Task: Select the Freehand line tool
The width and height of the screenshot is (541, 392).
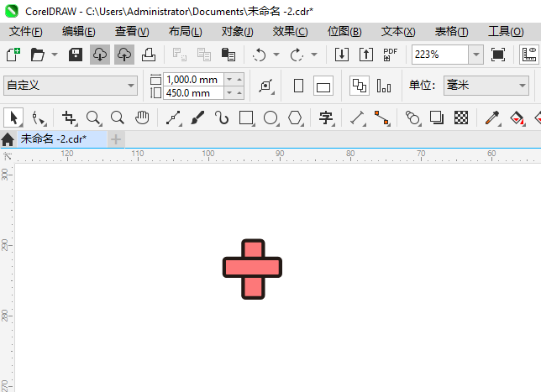Action: pyautogui.click(x=174, y=118)
